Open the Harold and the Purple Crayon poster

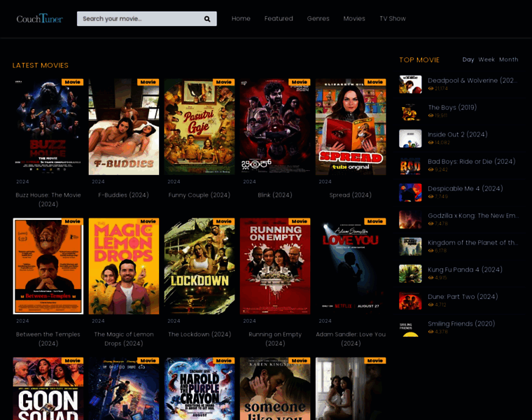(x=199, y=388)
